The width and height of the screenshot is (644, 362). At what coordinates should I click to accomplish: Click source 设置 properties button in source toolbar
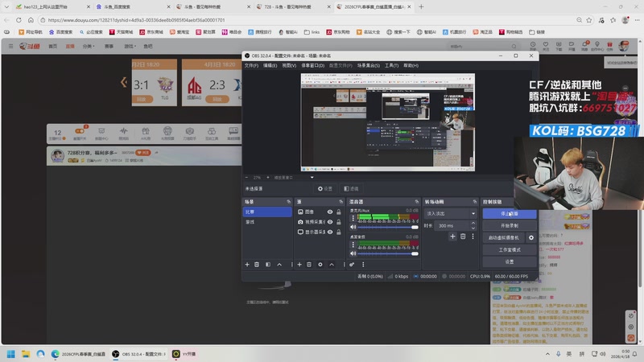coord(325,189)
